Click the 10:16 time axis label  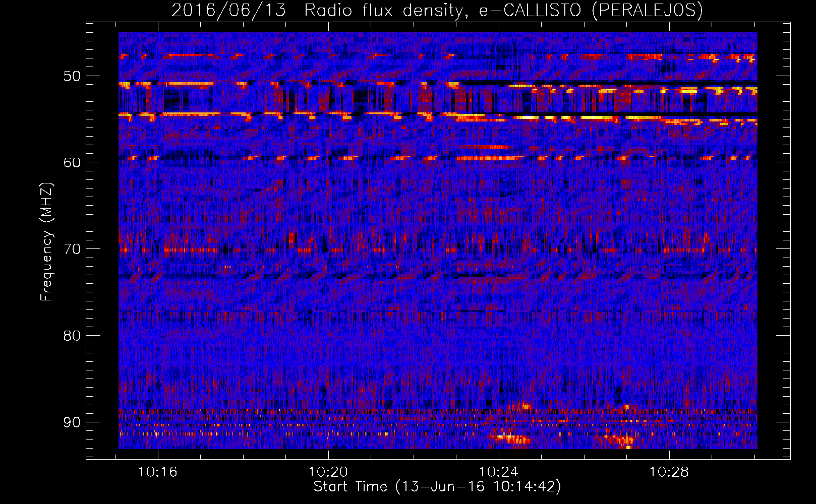[158, 472]
